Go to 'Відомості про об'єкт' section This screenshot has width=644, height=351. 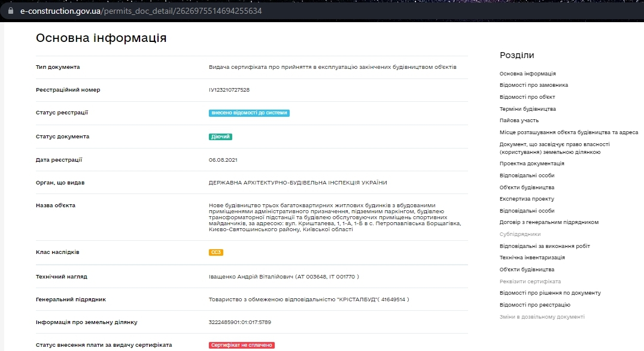click(527, 97)
